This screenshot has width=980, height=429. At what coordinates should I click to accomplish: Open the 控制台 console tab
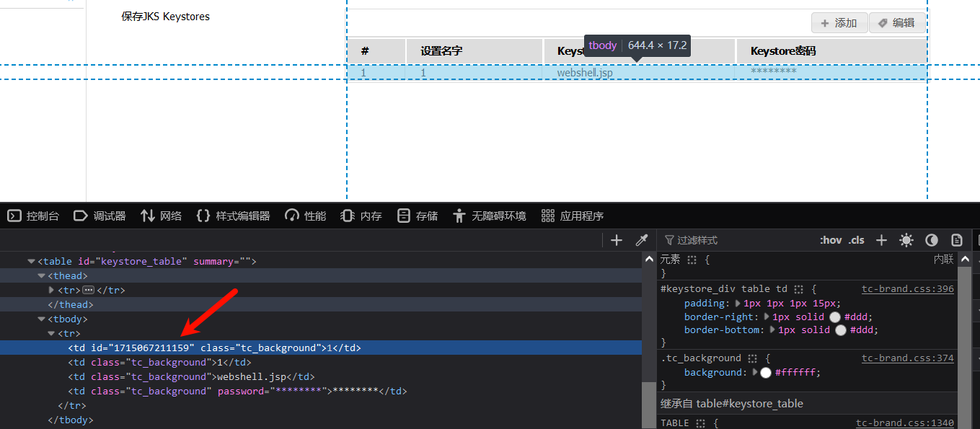[x=34, y=216]
